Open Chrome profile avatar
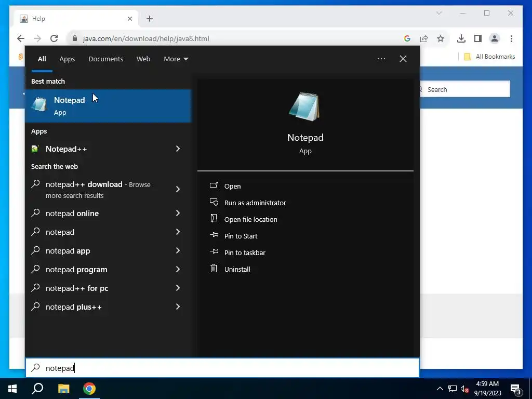This screenshot has height=399, width=532. tap(495, 38)
